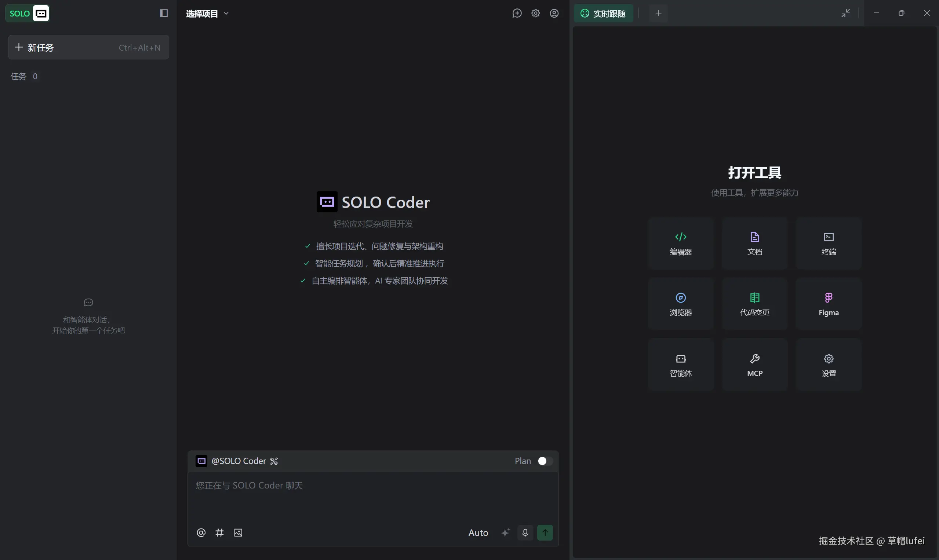The width and height of the screenshot is (939, 560).
Task: Select the 实时跟随 tab
Action: click(x=603, y=14)
